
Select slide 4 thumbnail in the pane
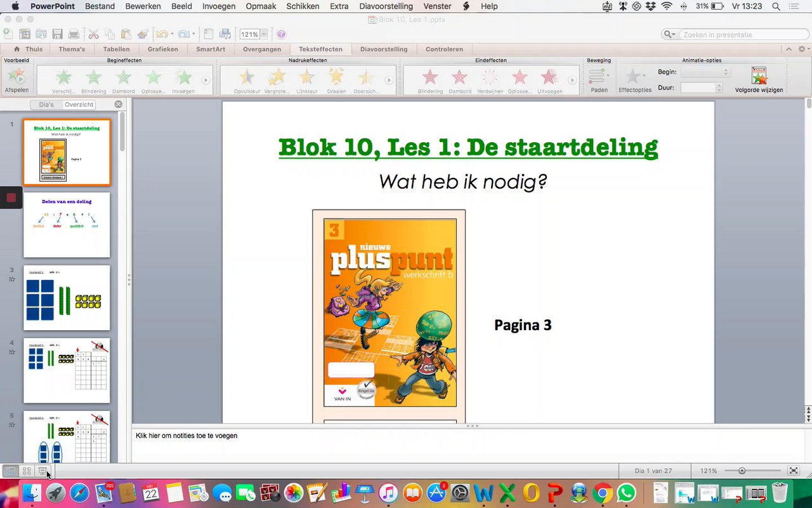coord(67,371)
